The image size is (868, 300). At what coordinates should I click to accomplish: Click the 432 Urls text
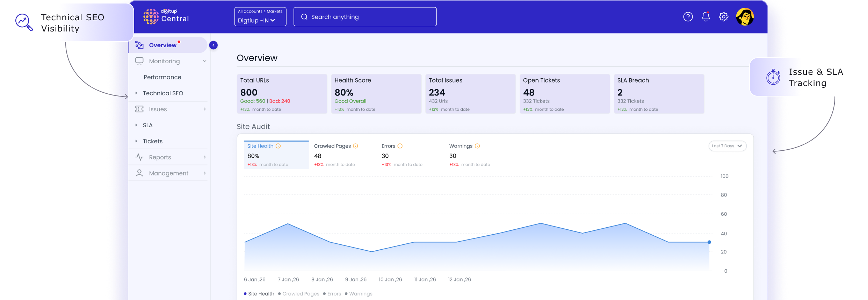coord(438,101)
